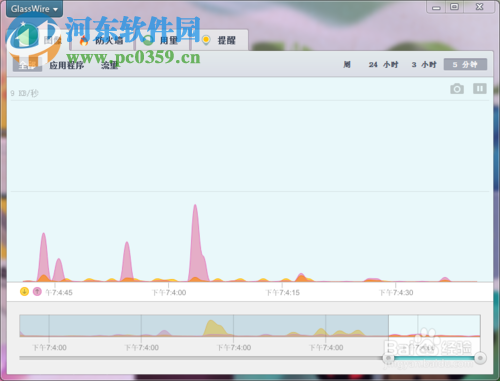Take a graph snapshot with the camera icon
This screenshot has width=500, height=381.
tap(457, 89)
